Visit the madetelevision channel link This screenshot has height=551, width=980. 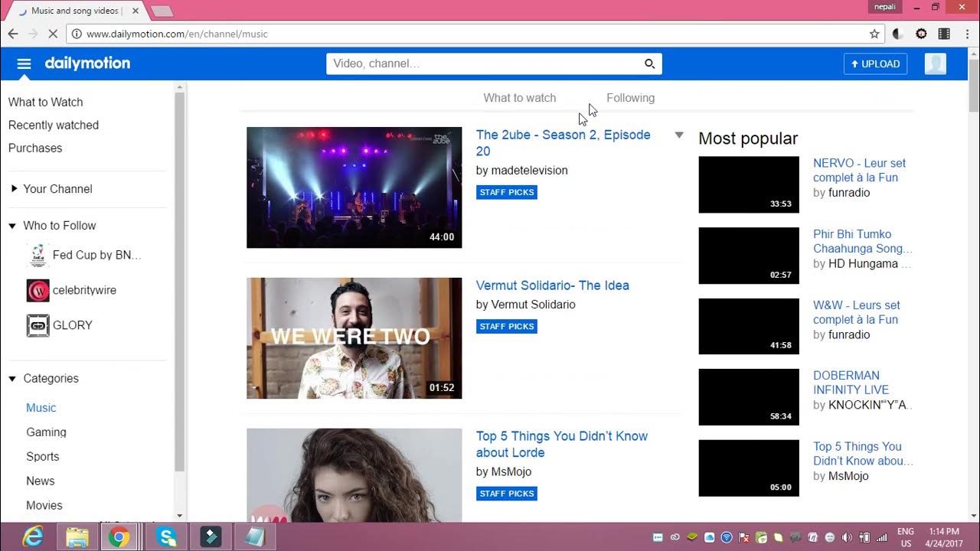tap(529, 171)
